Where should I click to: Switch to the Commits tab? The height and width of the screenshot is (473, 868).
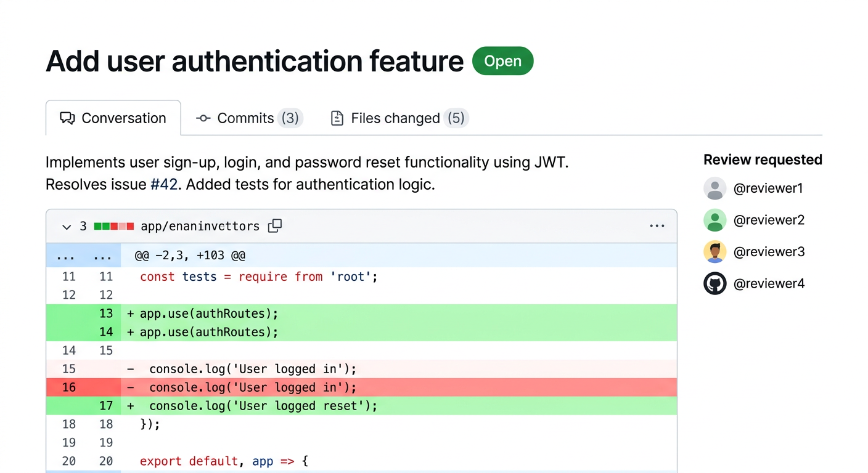(x=245, y=118)
